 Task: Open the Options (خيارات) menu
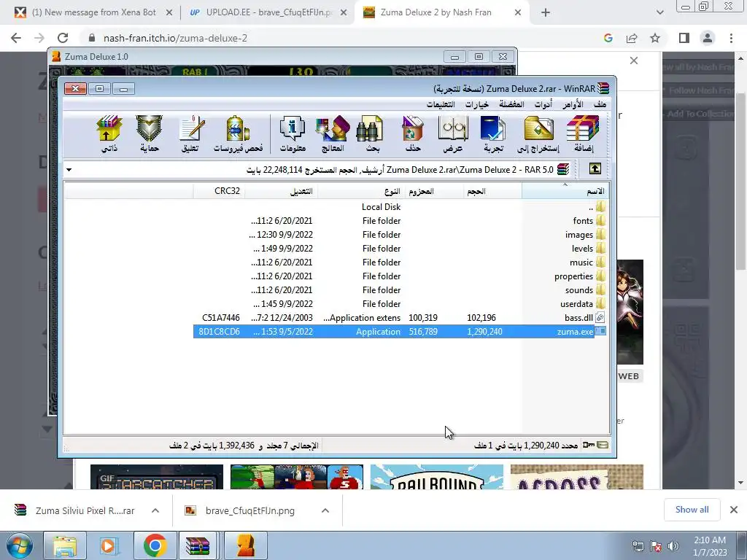pos(476,104)
